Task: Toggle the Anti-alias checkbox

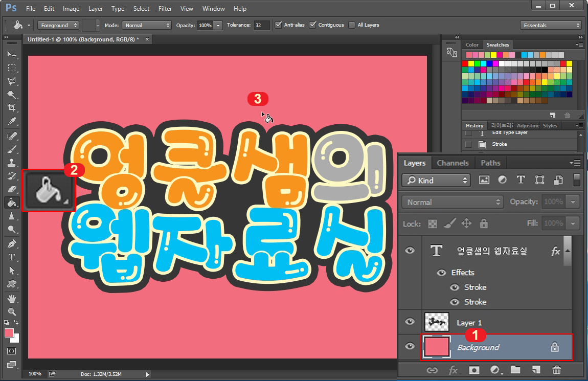Action: coord(278,25)
